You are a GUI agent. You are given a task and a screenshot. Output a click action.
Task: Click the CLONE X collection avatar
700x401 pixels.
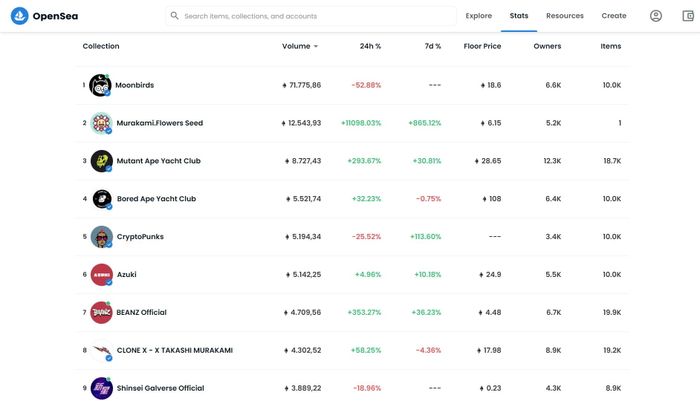click(102, 351)
